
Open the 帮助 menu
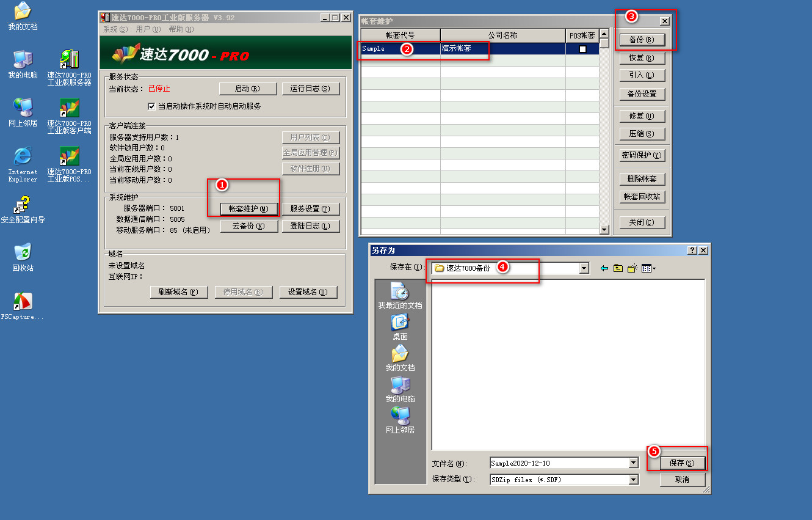coord(181,29)
